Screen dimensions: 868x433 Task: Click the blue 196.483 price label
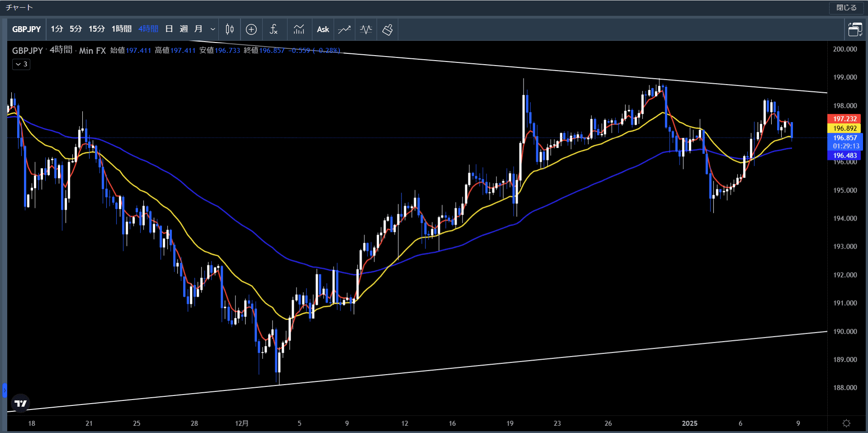pos(844,155)
